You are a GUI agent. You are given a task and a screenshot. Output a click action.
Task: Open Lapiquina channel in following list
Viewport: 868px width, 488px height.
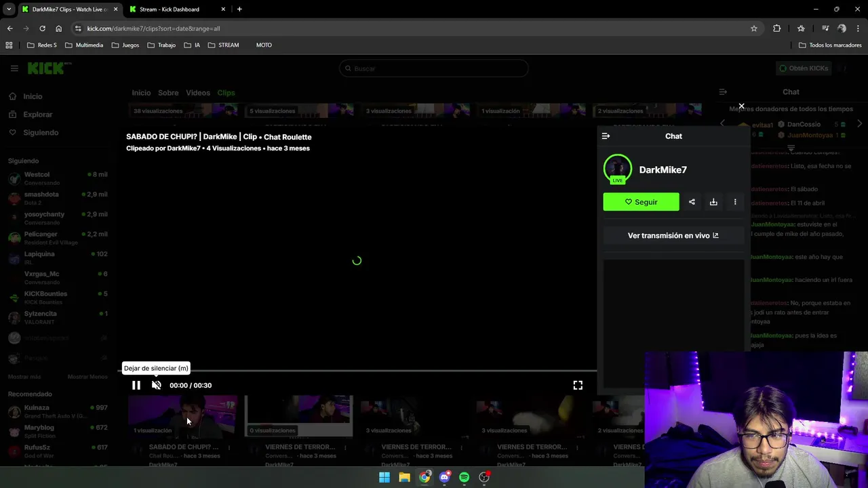pyautogui.click(x=58, y=258)
